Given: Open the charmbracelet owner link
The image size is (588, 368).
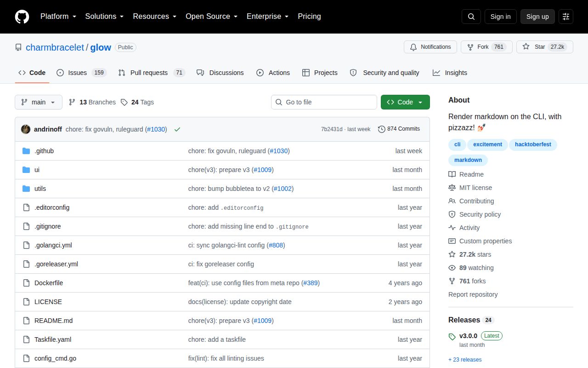Looking at the screenshot, I should pyautogui.click(x=55, y=47).
